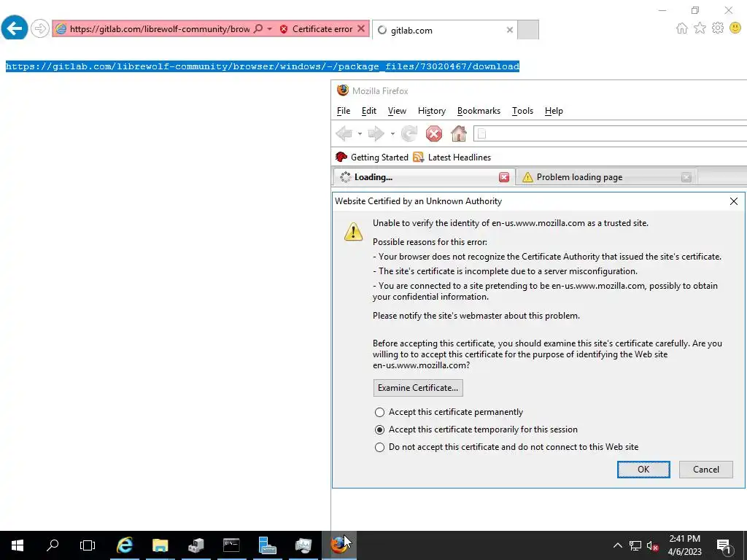Click the search magnifier in IE address bar
Viewport: 747px width, 560px height.
[x=258, y=28]
